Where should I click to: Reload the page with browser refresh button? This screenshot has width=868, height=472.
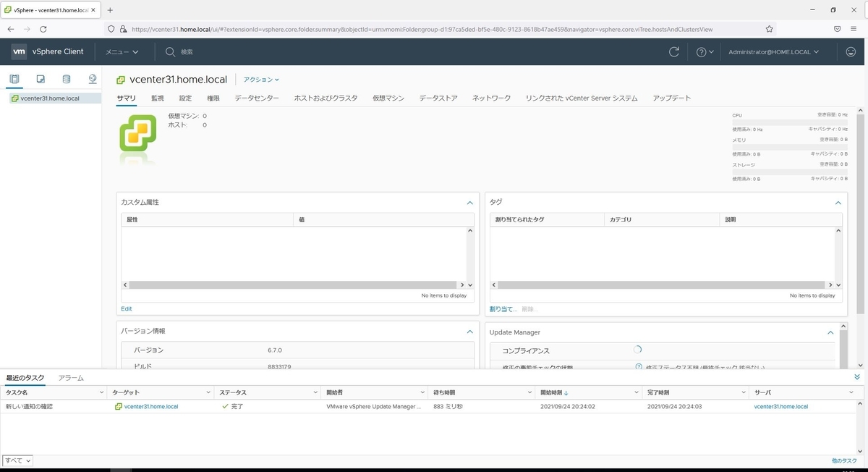(43, 29)
